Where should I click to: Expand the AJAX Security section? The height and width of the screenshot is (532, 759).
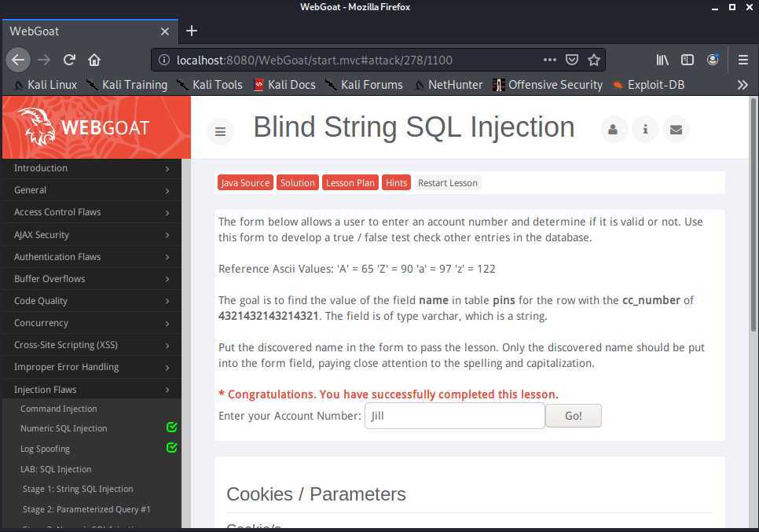coord(92,234)
